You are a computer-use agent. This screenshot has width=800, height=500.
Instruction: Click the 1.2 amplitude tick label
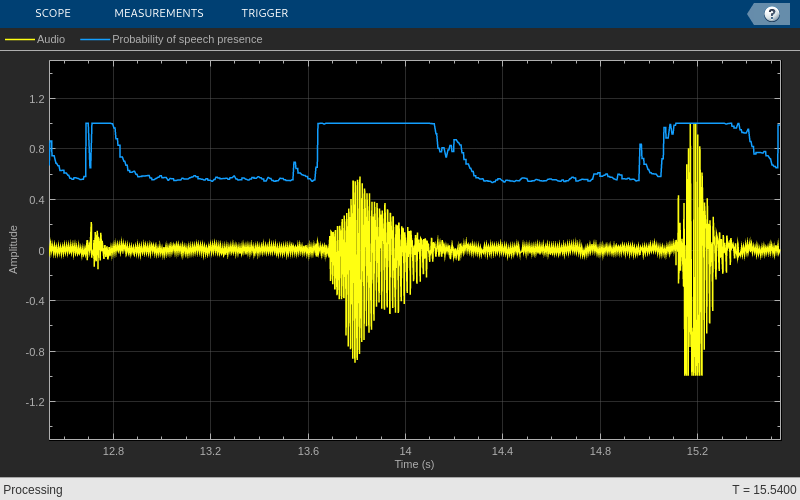(x=37, y=99)
